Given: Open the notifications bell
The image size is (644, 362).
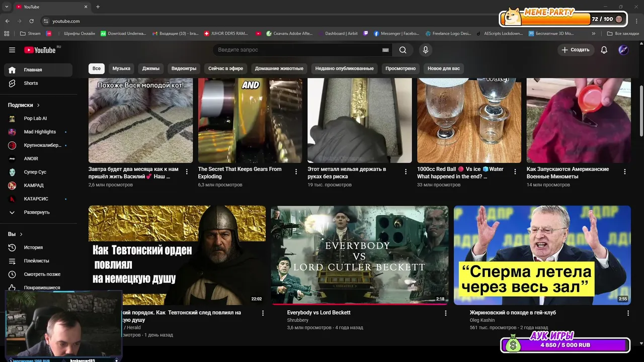Looking at the screenshot, I should pos(604,50).
